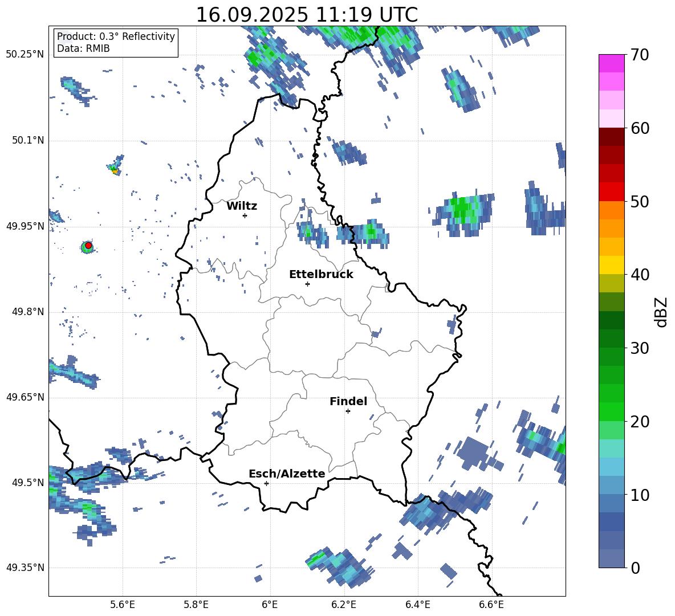Image resolution: width=675 pixels, height=616 pixels.
Task: Click the 6.2°E longitude tick label
Action: [x=344, y=605]
